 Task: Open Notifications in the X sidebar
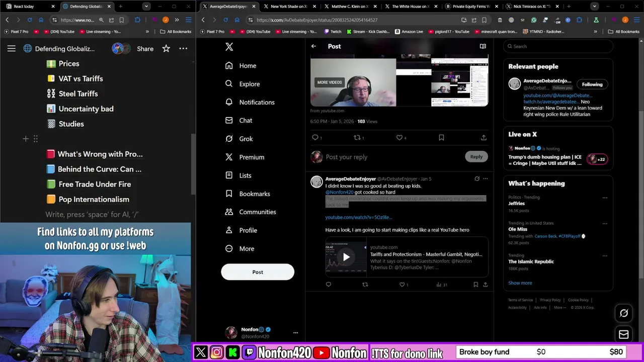(x=250, y=102)
